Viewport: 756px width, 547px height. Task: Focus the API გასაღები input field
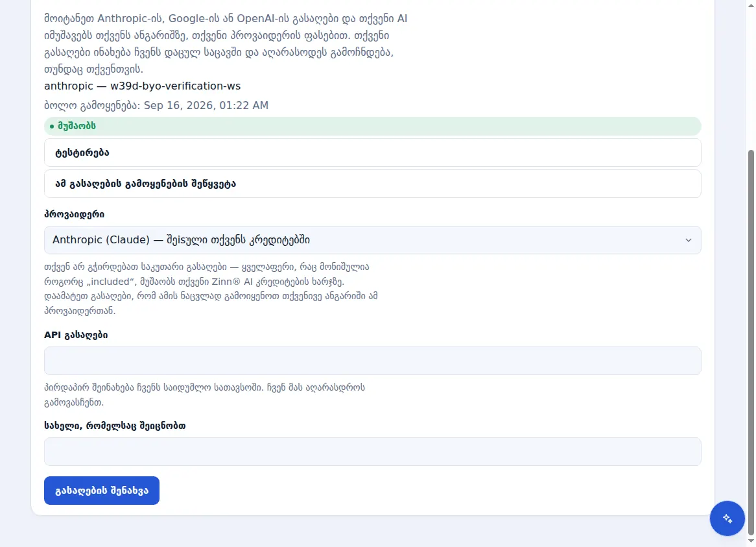click(x=372, y=361)
